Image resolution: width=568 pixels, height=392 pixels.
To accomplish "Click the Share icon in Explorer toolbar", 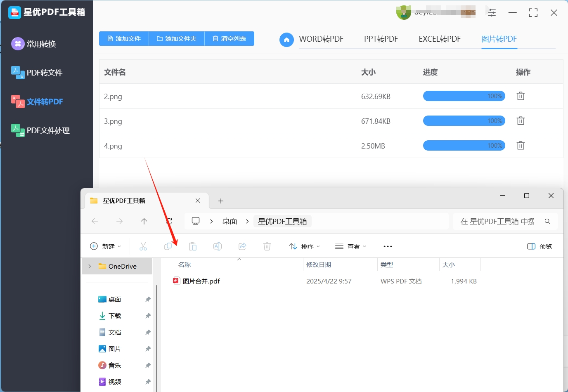I will point(242,246).
